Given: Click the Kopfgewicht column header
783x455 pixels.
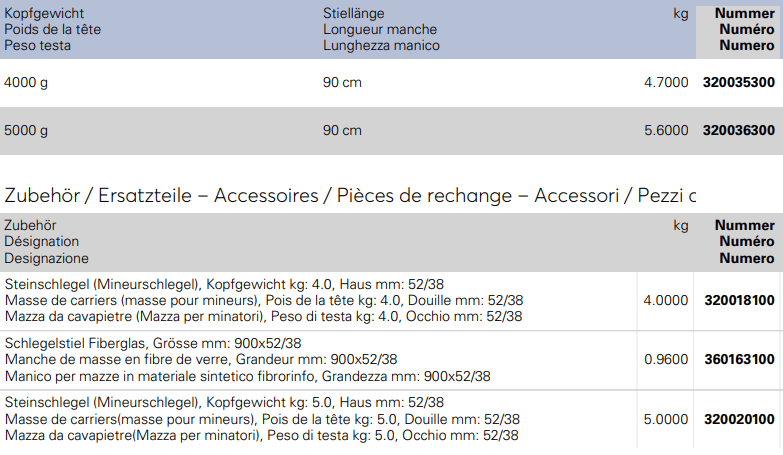Looking at the screenshot, I should pyautogui.click(x=52, y=29).
